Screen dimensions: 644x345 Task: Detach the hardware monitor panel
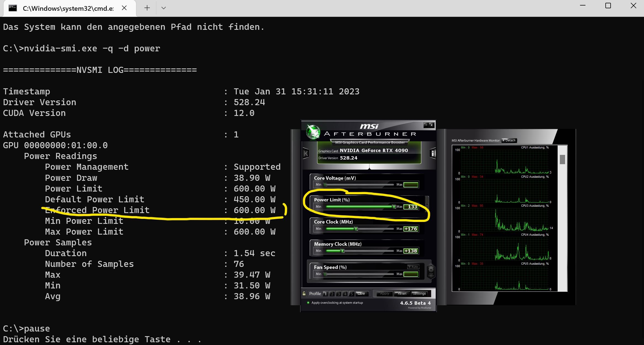click(509, 140)
